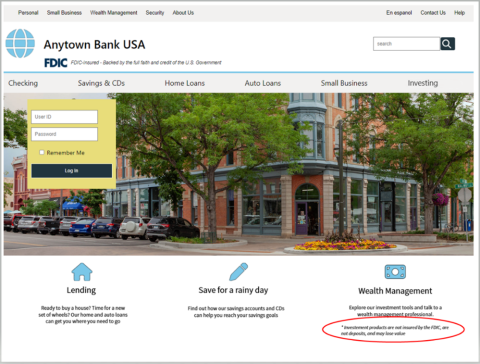
Task: Open the Help link
Action: [459, 13]
